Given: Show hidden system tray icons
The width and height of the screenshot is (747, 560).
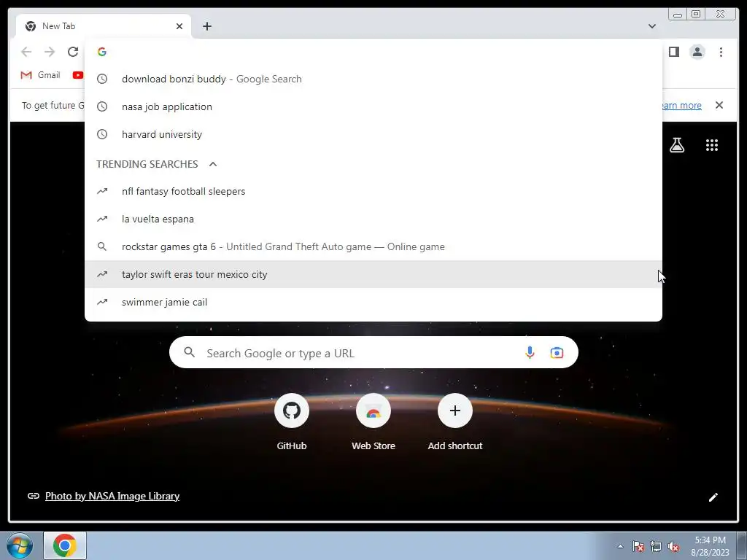Looking at the screenshot, I should [620, 546].
